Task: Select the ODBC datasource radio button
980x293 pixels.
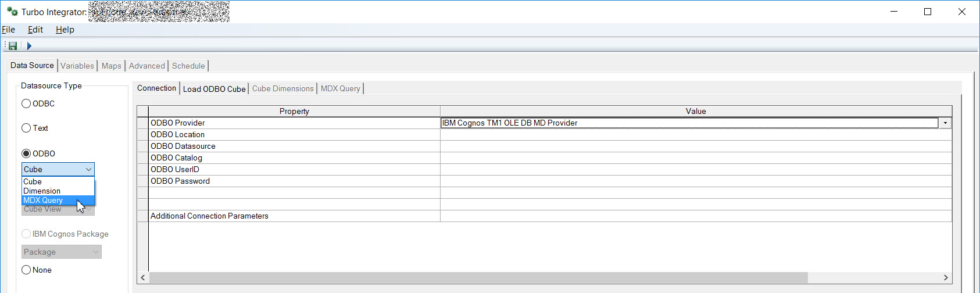Action: pos(26,103)
